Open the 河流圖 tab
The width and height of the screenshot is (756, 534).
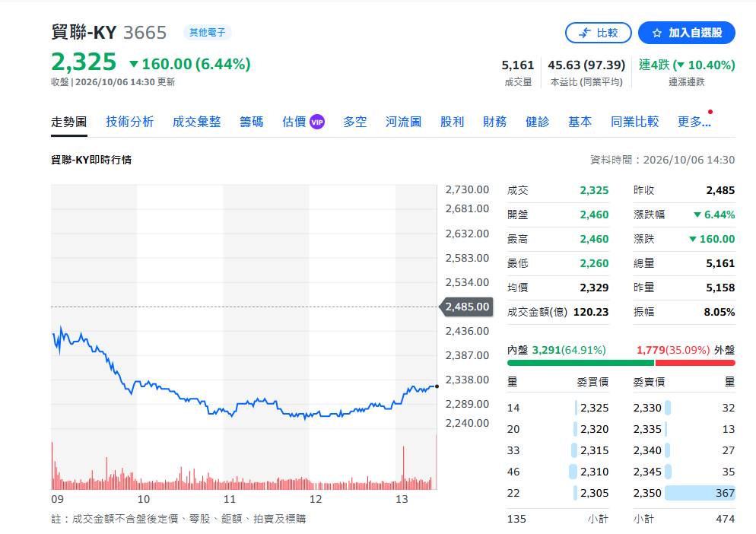(404, 122)
